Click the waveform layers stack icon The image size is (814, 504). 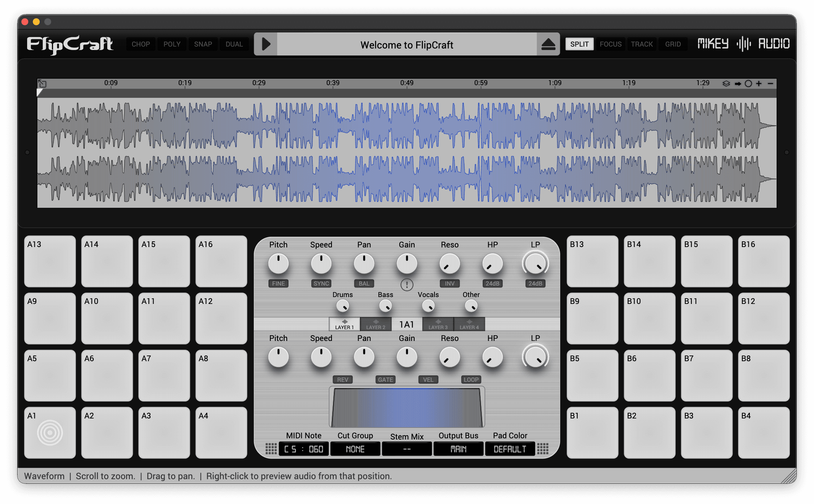pyautogui.click(x=726, y=84)
